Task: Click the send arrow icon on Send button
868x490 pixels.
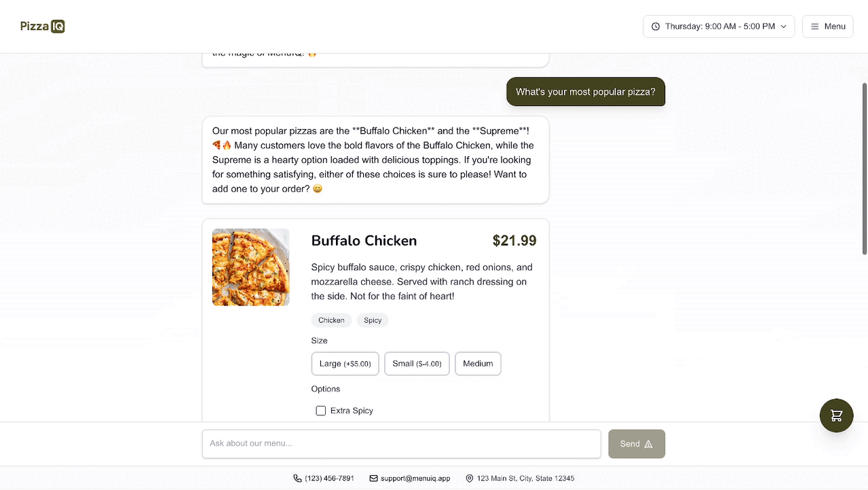Action: pos(649,443)
